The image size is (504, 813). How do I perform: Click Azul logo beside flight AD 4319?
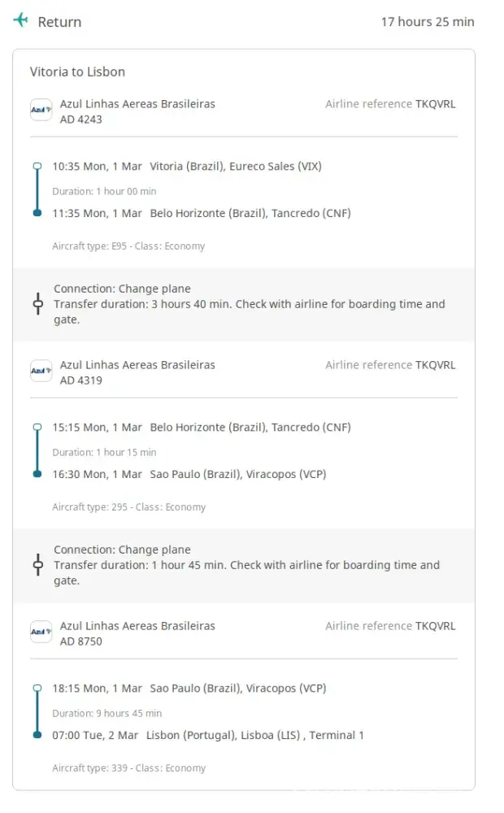tap(41, 371)
